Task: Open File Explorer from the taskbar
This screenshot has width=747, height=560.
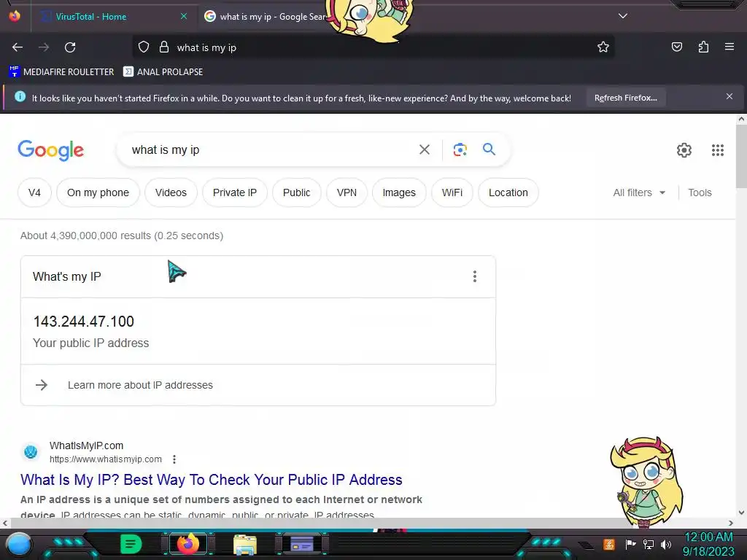Action: click(x=245, y=544)
